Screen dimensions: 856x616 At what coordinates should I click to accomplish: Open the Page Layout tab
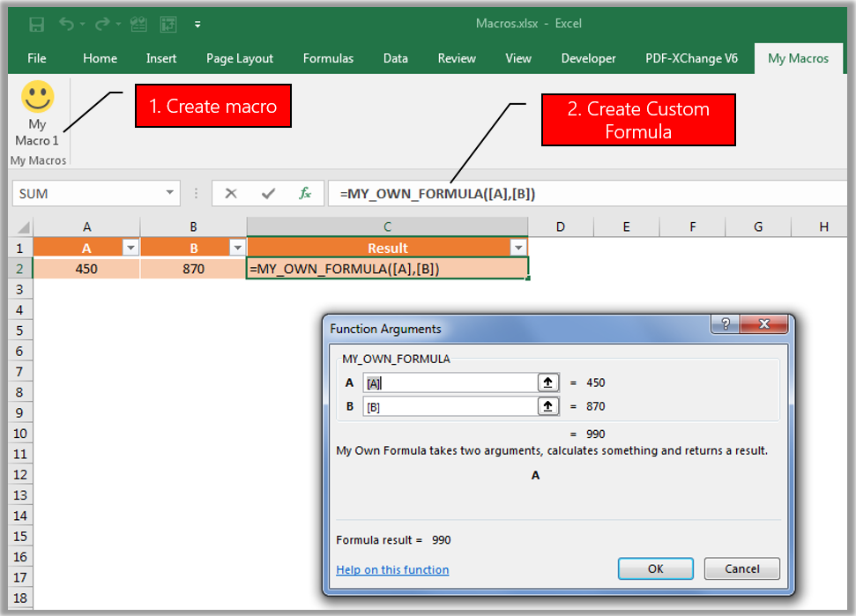pos(240,58)
